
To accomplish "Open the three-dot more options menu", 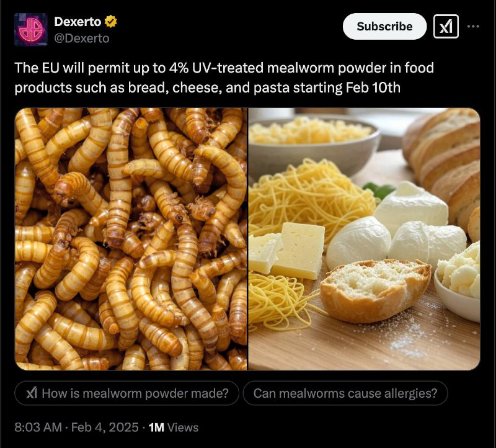I will point(473,27).
